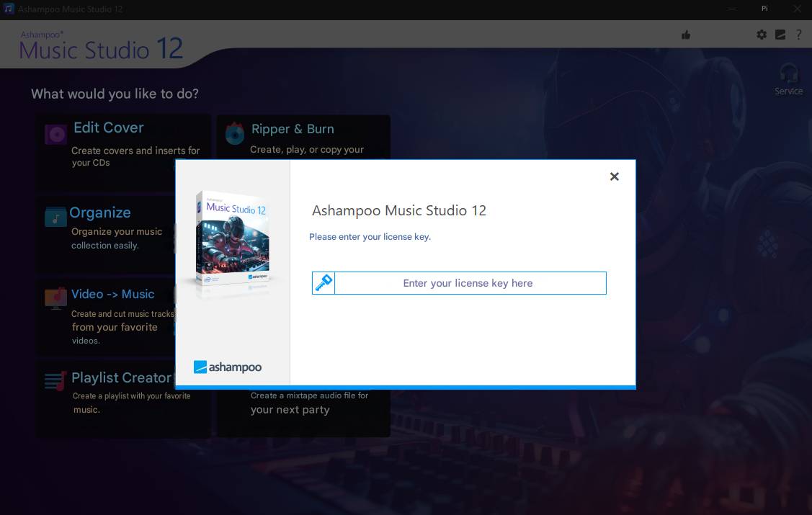Screen dimensions: 812x515
Task: Close the license key dialog
Action: 614,176
